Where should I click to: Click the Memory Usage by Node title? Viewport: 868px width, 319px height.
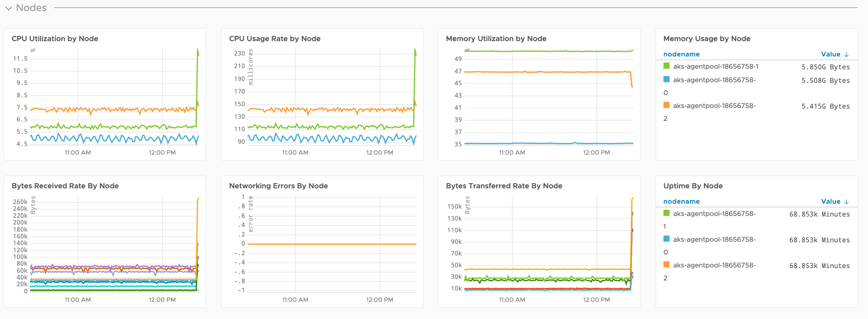point(707,39)
